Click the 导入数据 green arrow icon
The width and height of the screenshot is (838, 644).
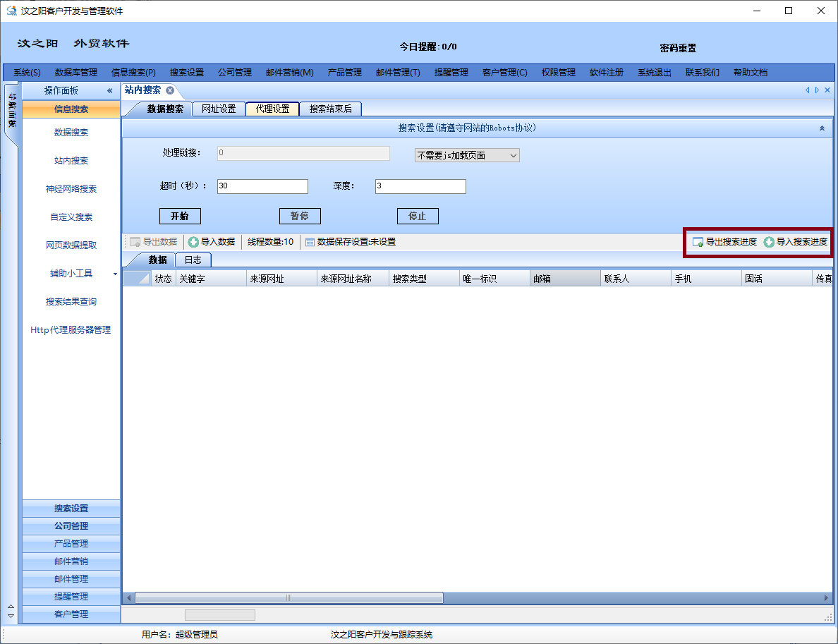point(193,242)
